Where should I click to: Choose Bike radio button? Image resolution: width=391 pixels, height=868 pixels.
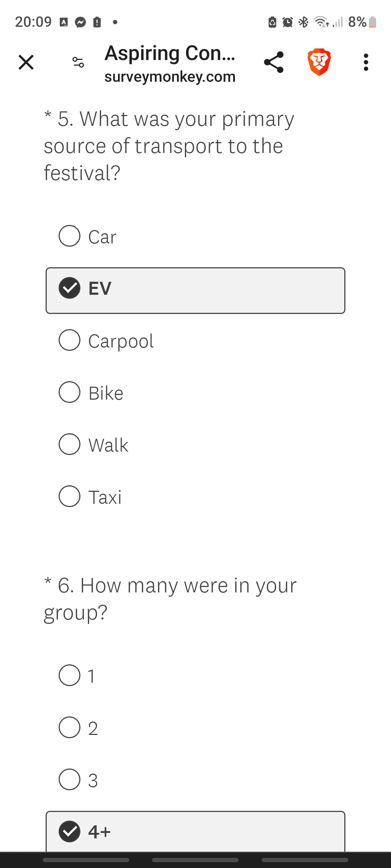click(x=70, y=392)
